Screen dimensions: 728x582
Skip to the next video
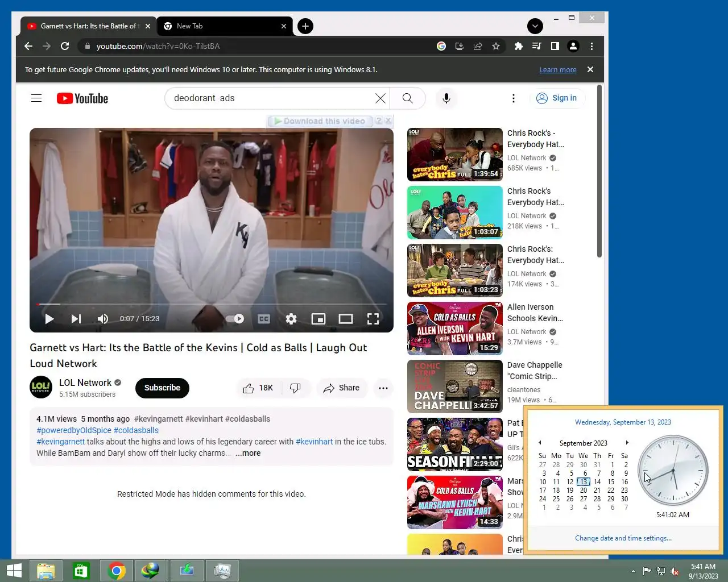click(x=76, y=319)
